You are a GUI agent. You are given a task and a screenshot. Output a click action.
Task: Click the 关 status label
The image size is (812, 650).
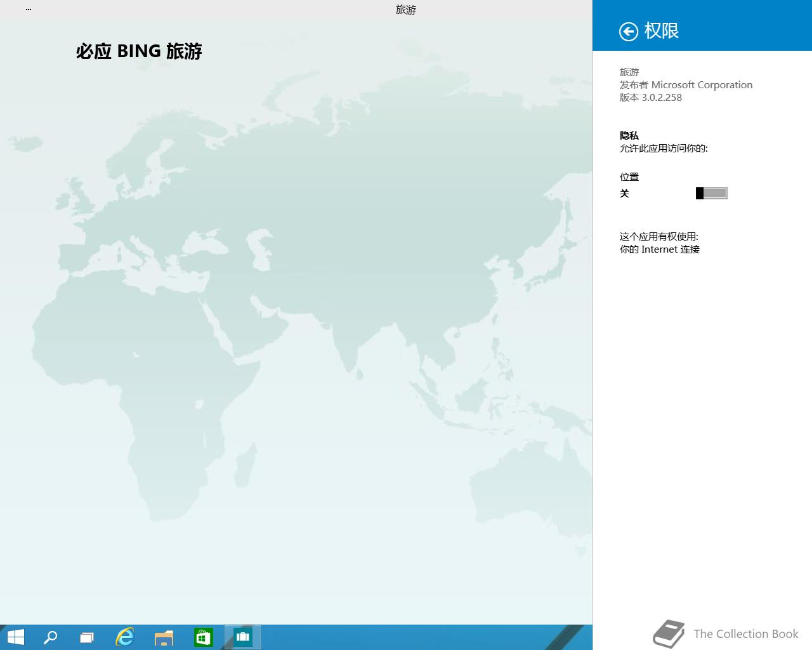tap(624, 194)
